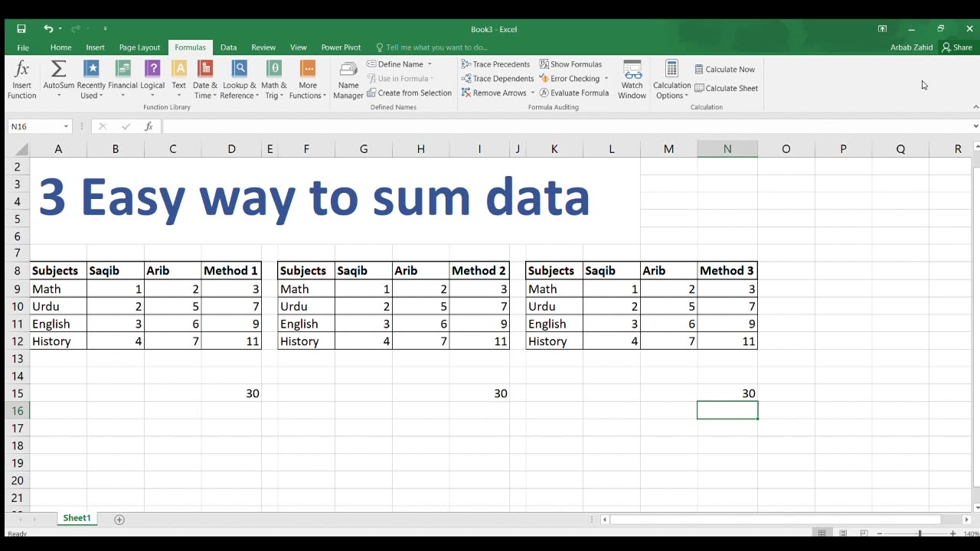Click the Tell me search box
This screenshot has height=551, width=980.
432,47
